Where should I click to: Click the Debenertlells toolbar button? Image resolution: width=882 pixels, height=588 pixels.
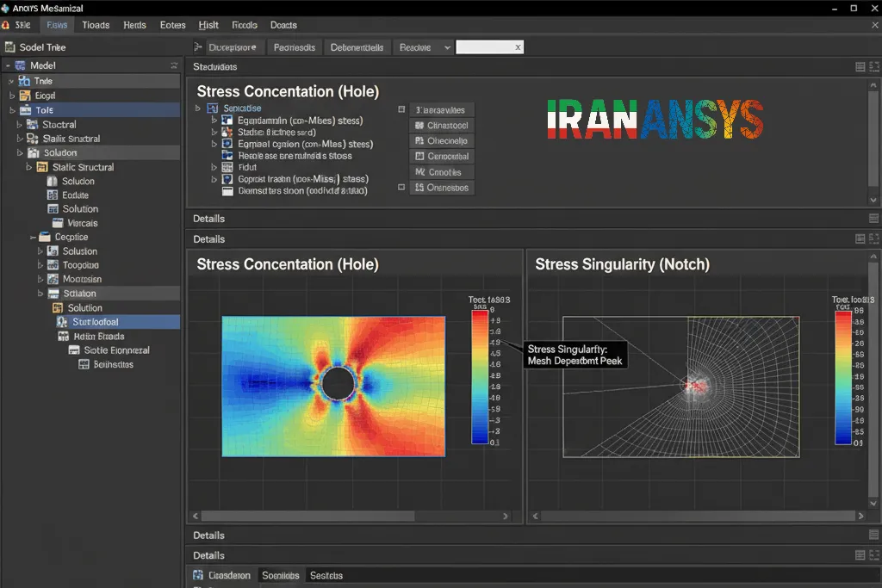click(x=357, y=47)
